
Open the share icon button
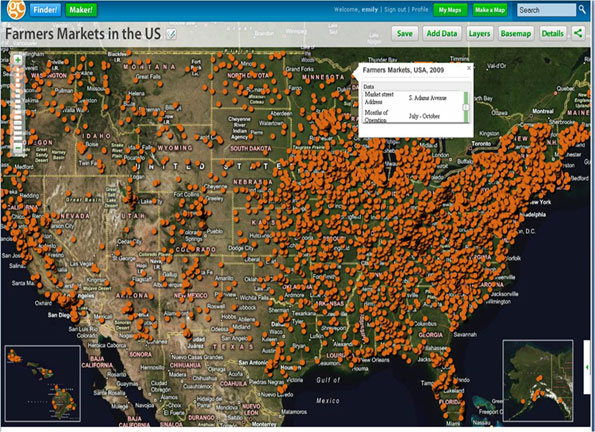pyautogui.click(x=578, y=33)
